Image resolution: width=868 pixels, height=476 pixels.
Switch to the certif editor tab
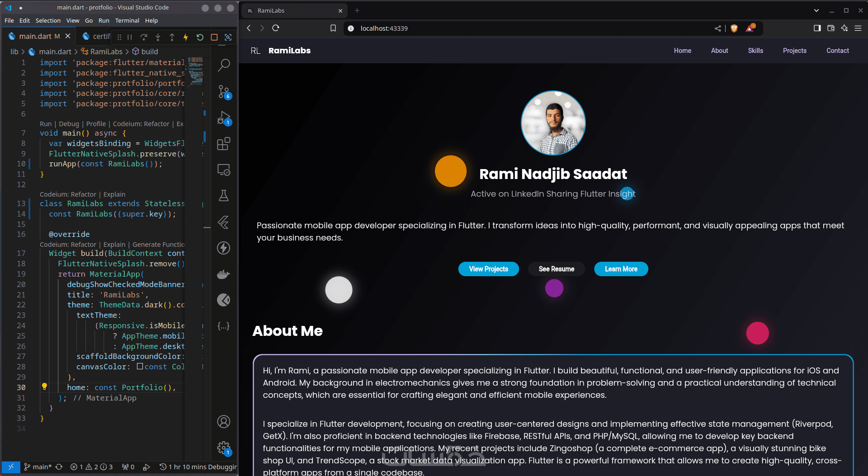point(97,36)
